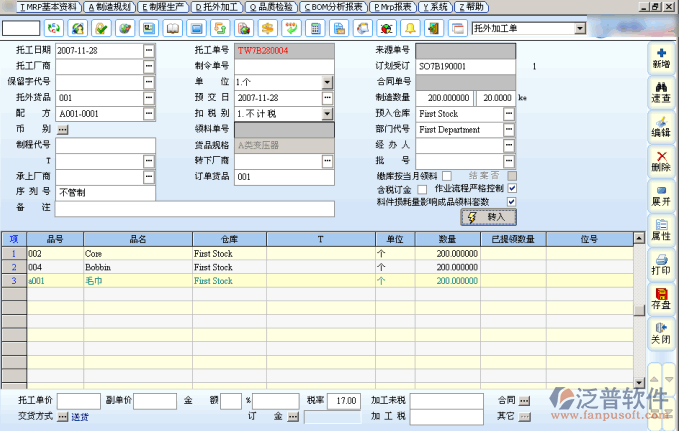Viewport: 679px width, 431px height.
Task: Uncheck the 作业流程严格控制 checkbox
Action: (x=512, y=189)
